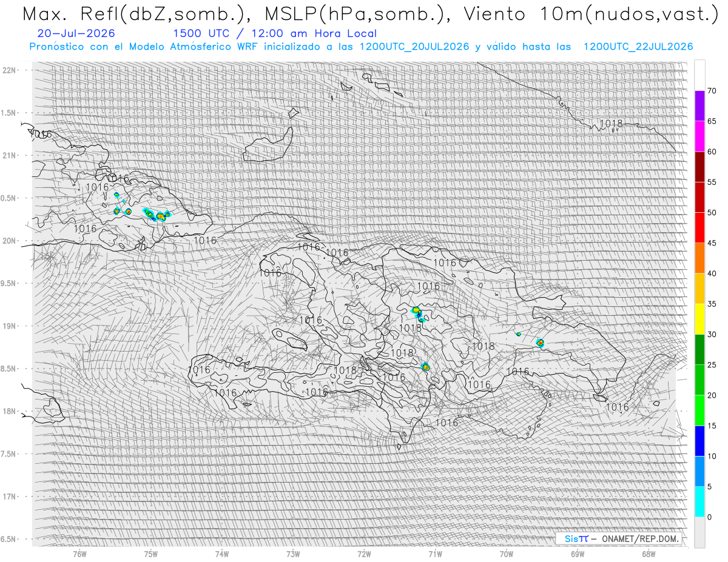Select the '55' value on the colorbar
Viewport: 728px width, 562px height.
point(712,182)
